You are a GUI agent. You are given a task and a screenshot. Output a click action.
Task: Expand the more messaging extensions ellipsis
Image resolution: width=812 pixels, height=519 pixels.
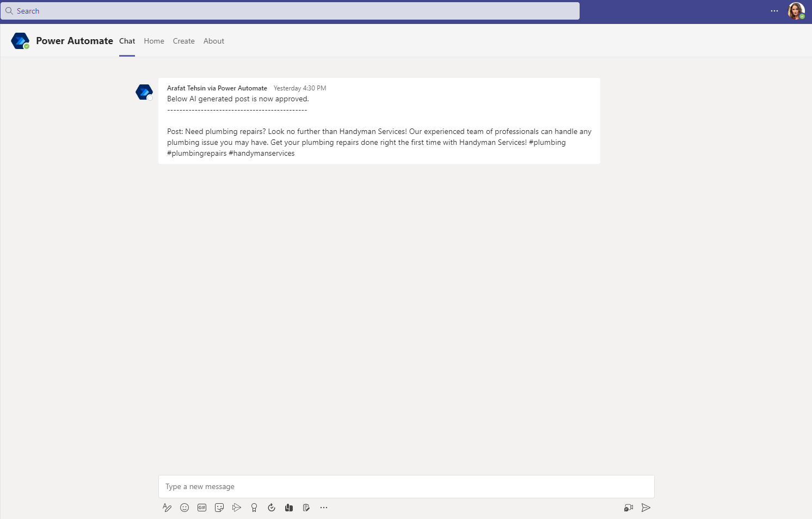pyautogui.click(x=324, y=508)
